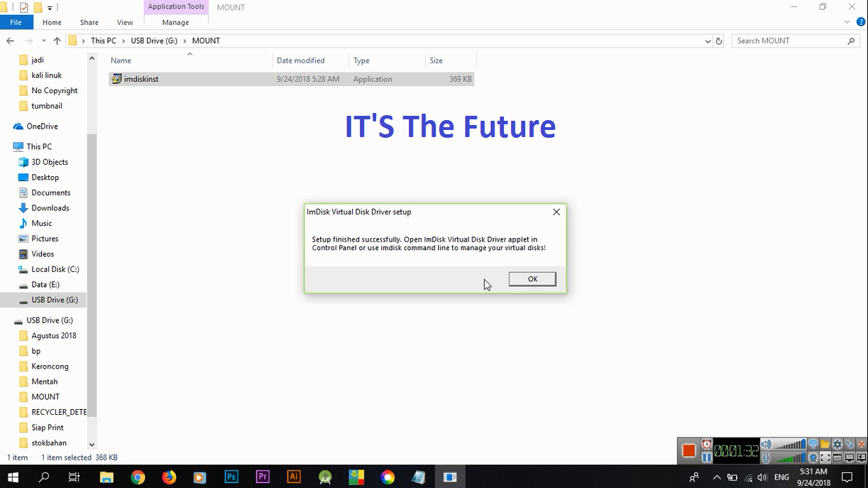This screenshot has height=488, width=868.
Task: Open the Quick Access Toolbar customization arrow
Action: (x=50, y=7)
